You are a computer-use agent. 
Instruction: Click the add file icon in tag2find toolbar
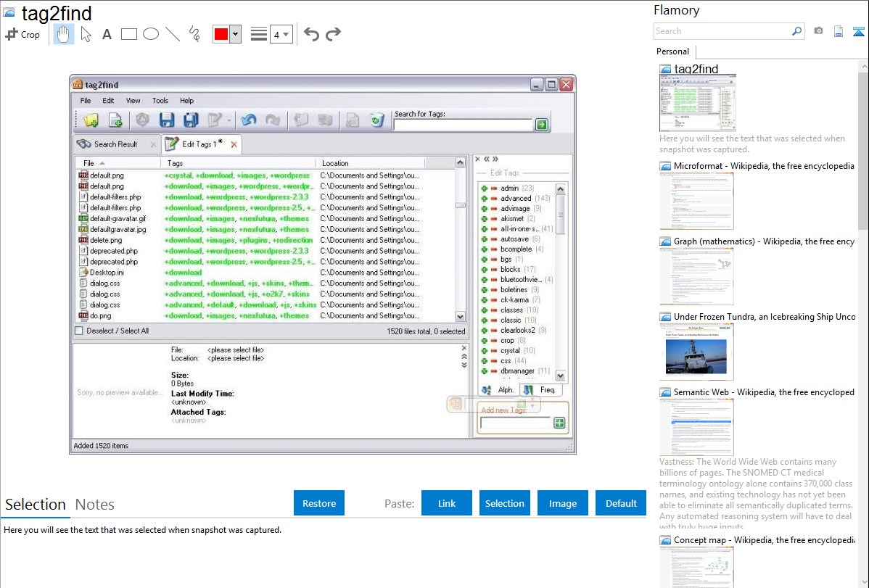115,120
